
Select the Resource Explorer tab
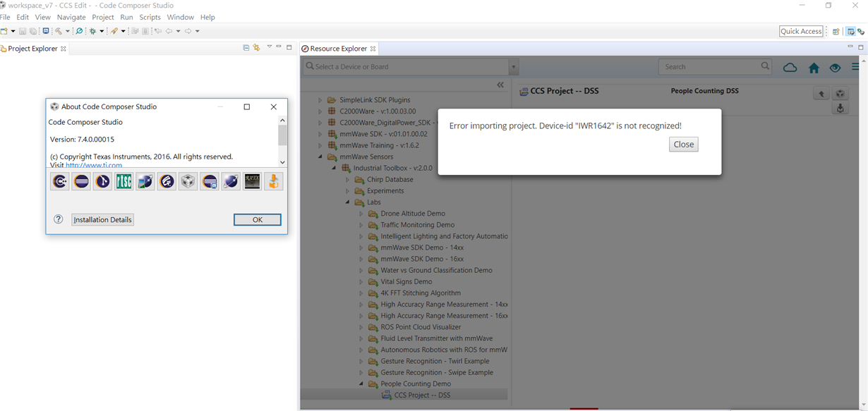[x=338, y=49]
